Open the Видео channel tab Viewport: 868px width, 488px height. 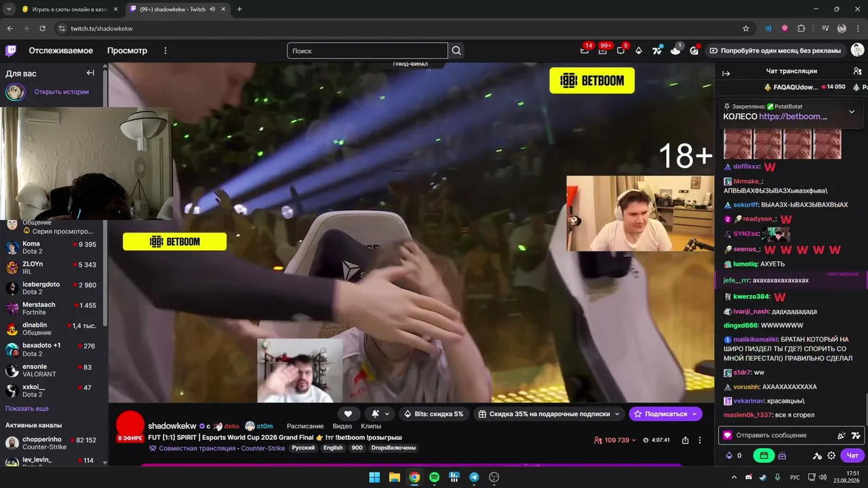point(342,426)
